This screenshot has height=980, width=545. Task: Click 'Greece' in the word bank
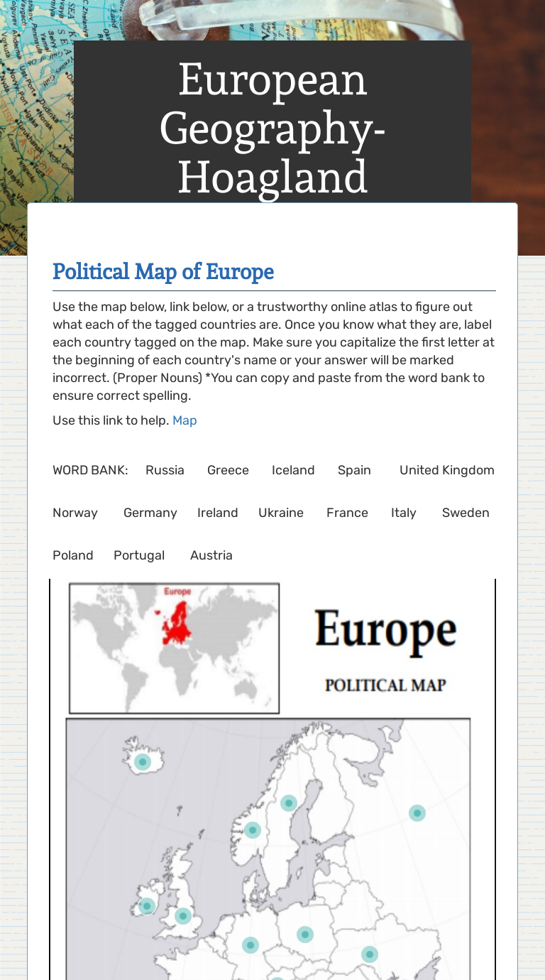click(x=228, y=470)
